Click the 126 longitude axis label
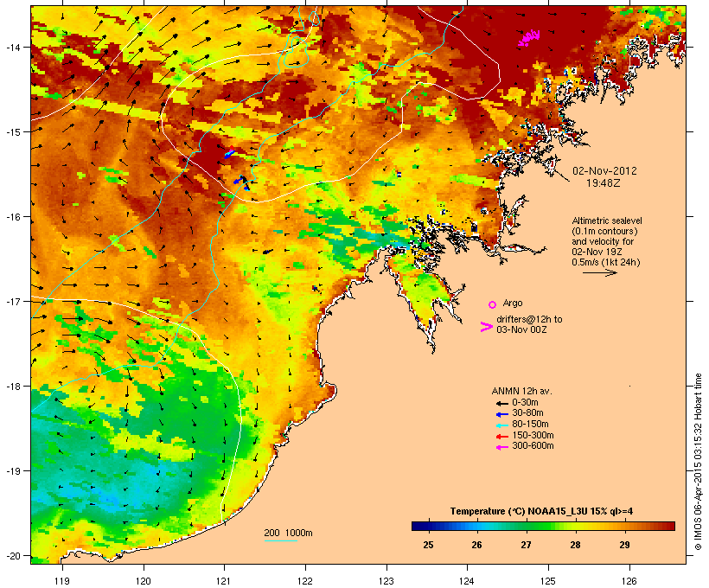 coord(629,581)
